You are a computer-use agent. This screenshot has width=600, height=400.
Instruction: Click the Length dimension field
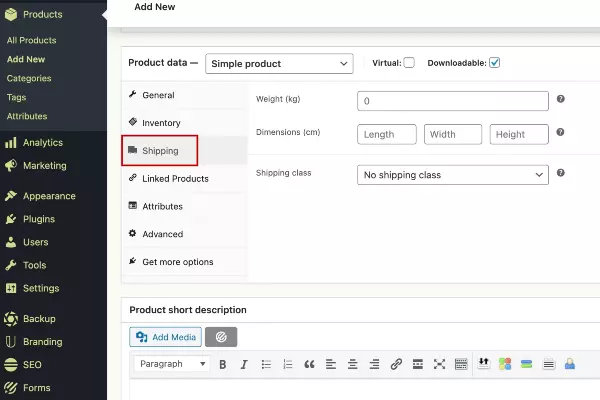pos(387,134)
